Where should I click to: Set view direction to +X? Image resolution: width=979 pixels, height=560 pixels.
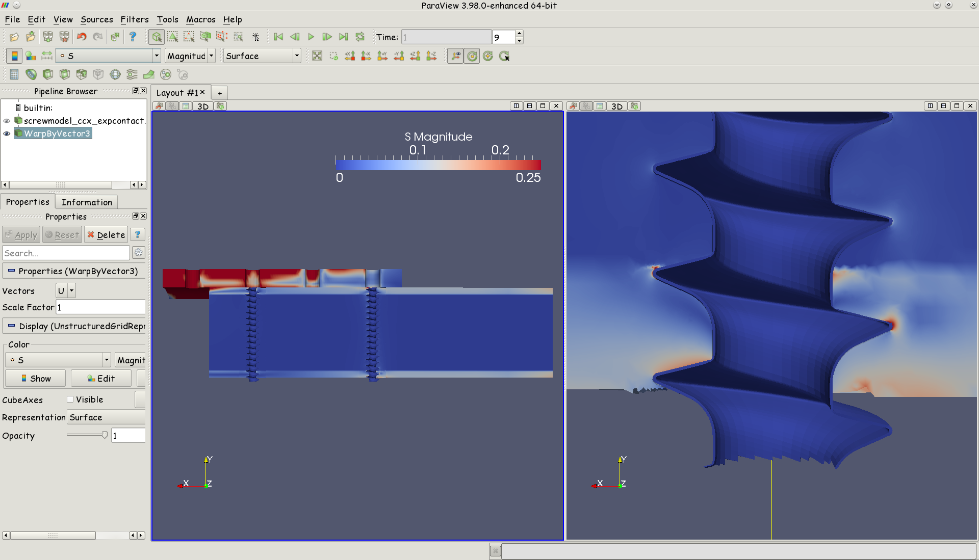[x=350, y=56]
